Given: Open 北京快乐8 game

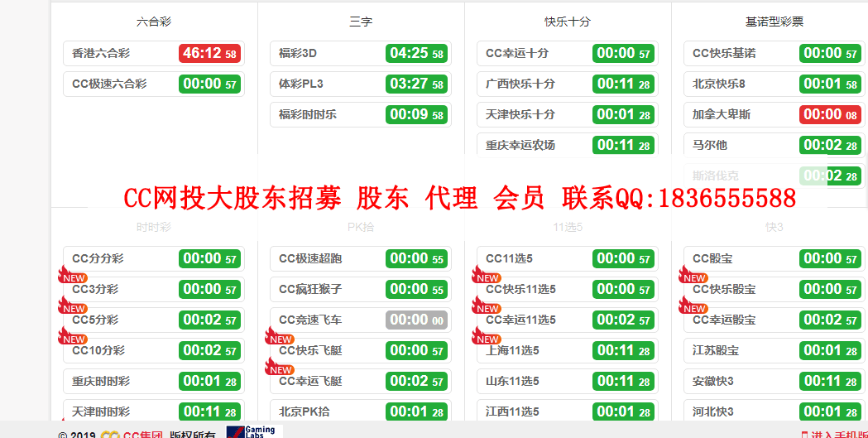Looking at the screenshot, I should point(719,84).
